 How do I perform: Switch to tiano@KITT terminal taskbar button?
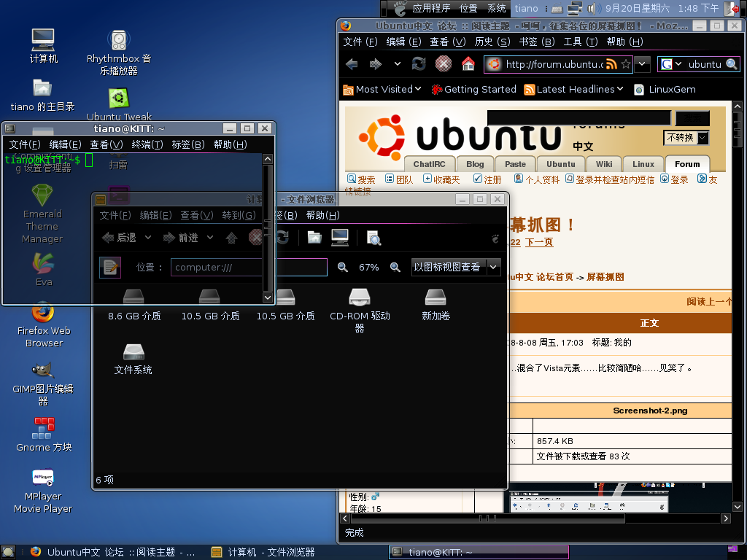point(479,553)
